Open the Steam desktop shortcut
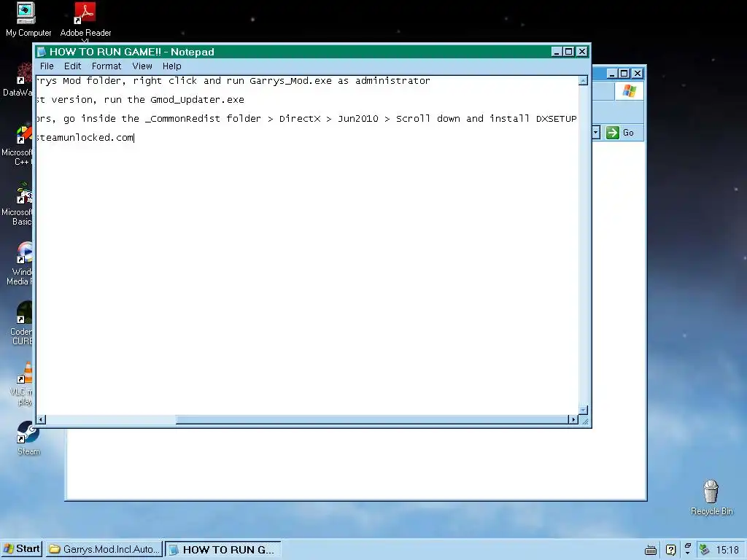This screenshot has width=747, height=560. (x=28, y=438)
